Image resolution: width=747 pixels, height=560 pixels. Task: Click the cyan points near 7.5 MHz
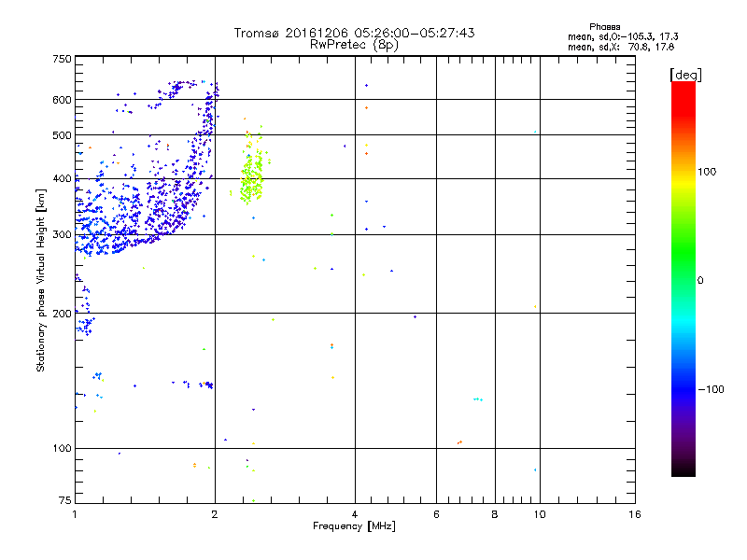(x=478, y=399)
